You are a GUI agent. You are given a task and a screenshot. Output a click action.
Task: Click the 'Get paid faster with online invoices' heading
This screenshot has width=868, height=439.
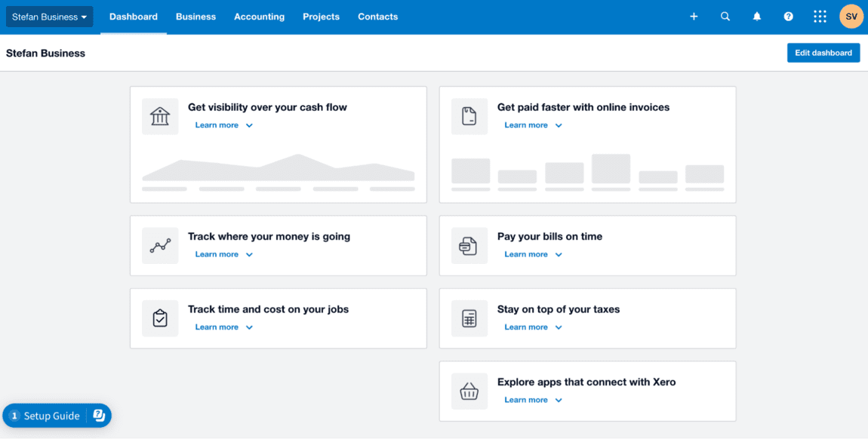(x=583, y=107)
